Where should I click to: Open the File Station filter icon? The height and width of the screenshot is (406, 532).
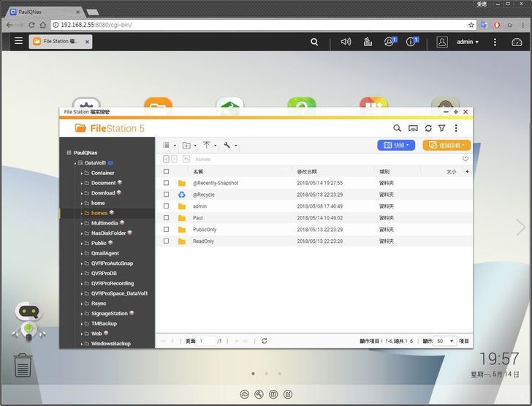pos(441,128)
